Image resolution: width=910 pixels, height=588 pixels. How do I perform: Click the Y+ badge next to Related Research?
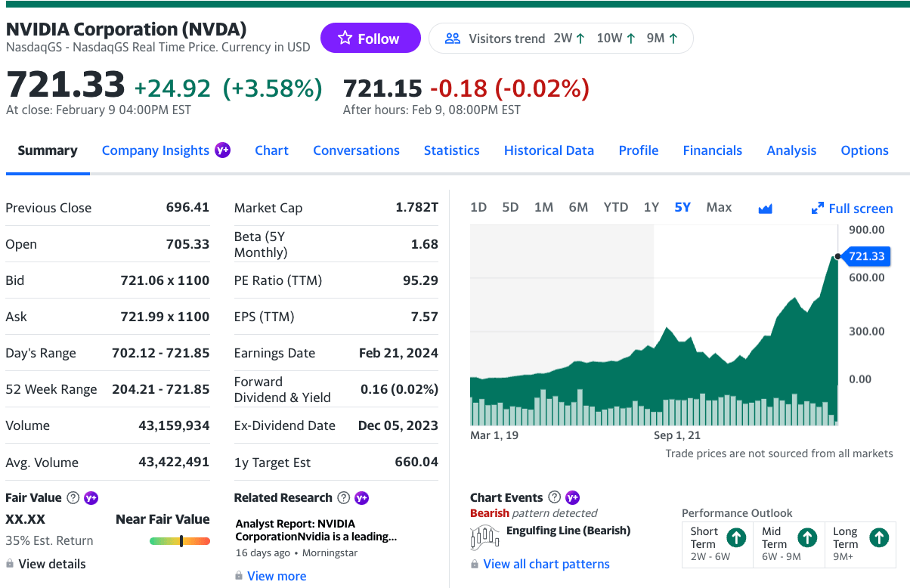[362, 497]
